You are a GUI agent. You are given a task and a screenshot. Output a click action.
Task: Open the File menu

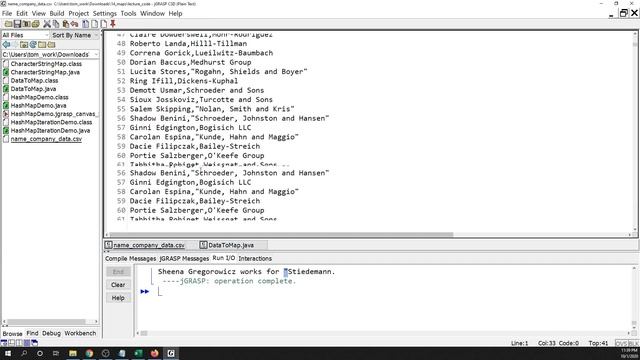7,13
